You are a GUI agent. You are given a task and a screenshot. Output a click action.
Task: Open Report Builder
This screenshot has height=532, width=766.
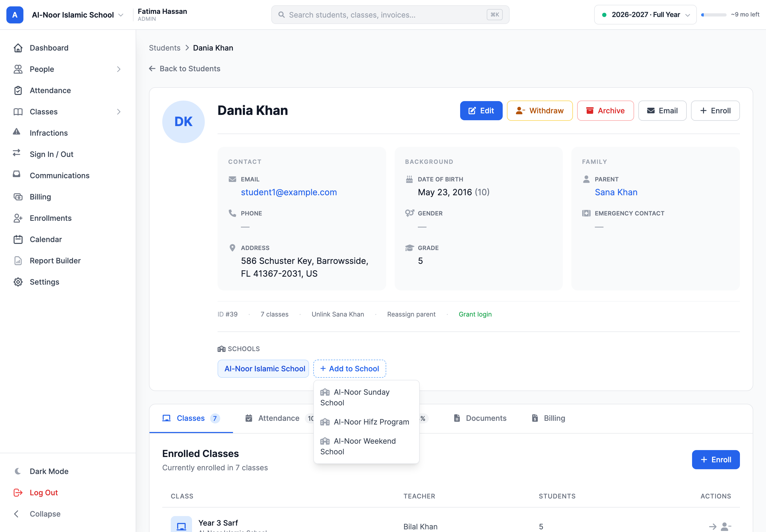[x=68, y=261]
